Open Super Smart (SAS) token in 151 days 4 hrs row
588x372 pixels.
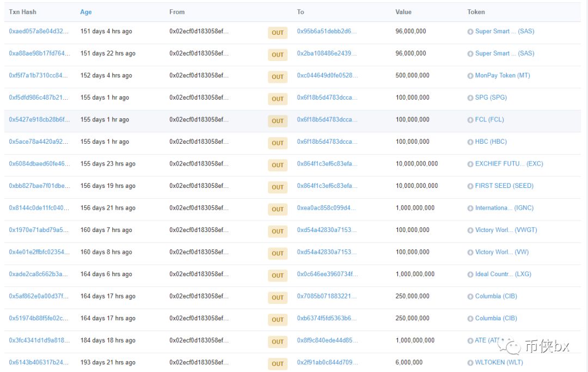(x=504, y=32)
